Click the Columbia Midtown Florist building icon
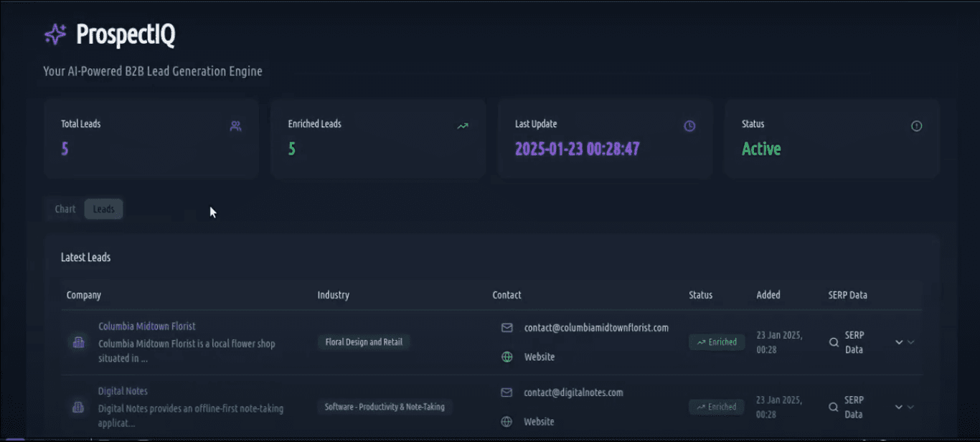Image resolution: width=980 pixels, height=442 pixels. [78, 342]
